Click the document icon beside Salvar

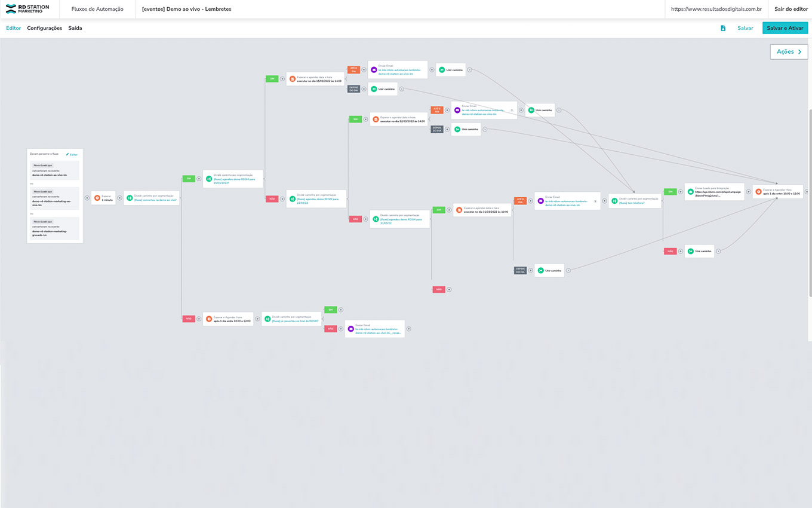click(x=723, y=28)
